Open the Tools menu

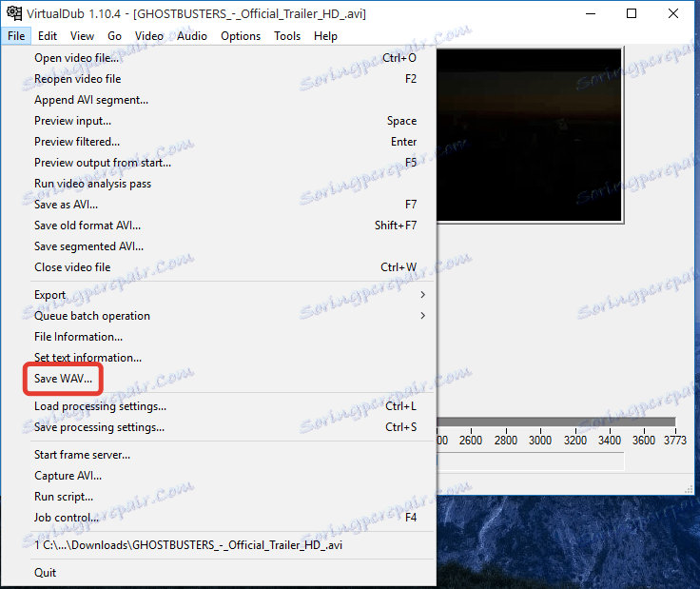point(287,36)
